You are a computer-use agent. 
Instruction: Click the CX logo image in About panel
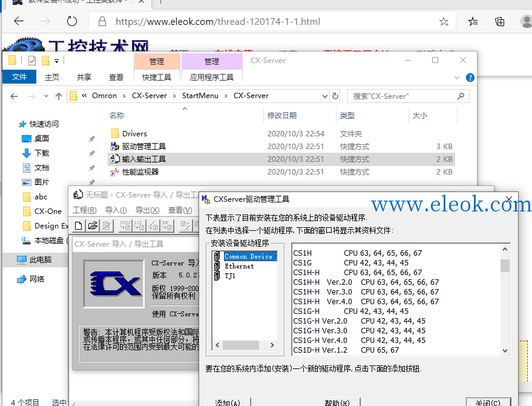[114, 284]
